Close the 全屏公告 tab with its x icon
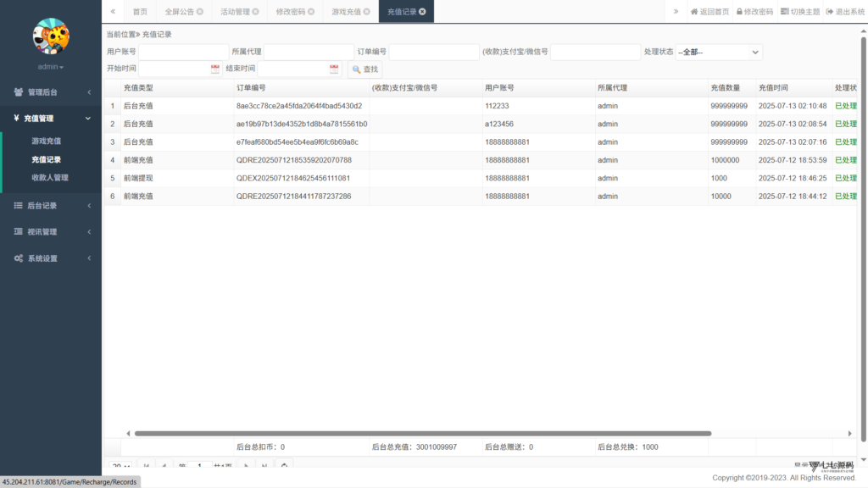This screenshot has width=868, height=488. point(200,12)
